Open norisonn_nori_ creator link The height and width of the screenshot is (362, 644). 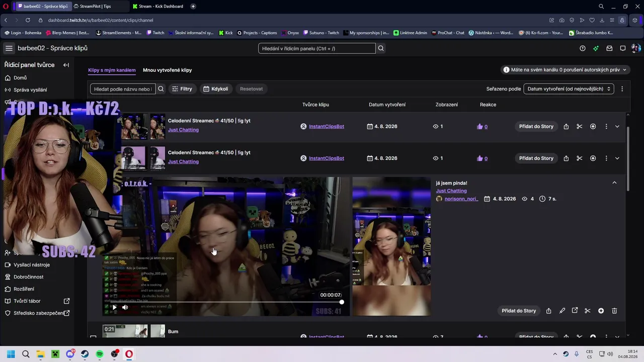[461, 199]
